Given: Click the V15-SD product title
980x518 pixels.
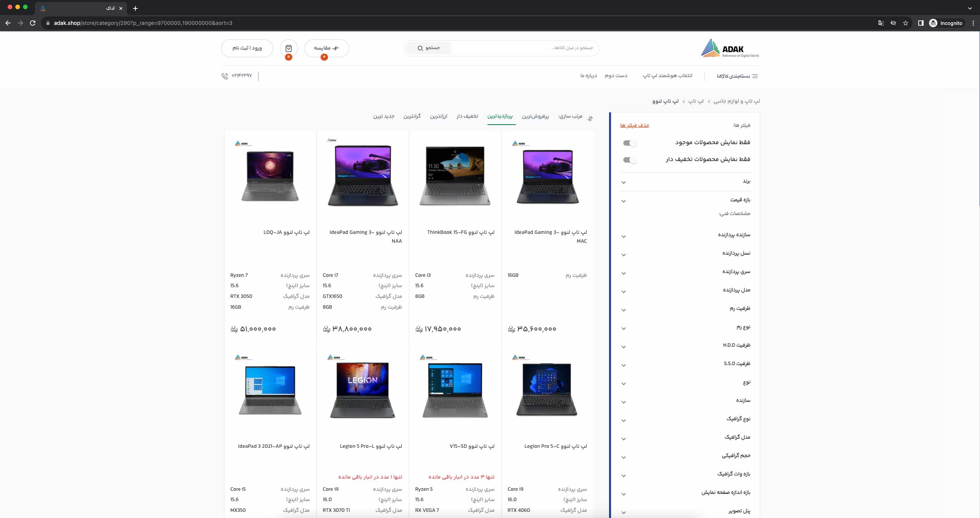Looking at the screenshot, I should click(x=472, y=446).
